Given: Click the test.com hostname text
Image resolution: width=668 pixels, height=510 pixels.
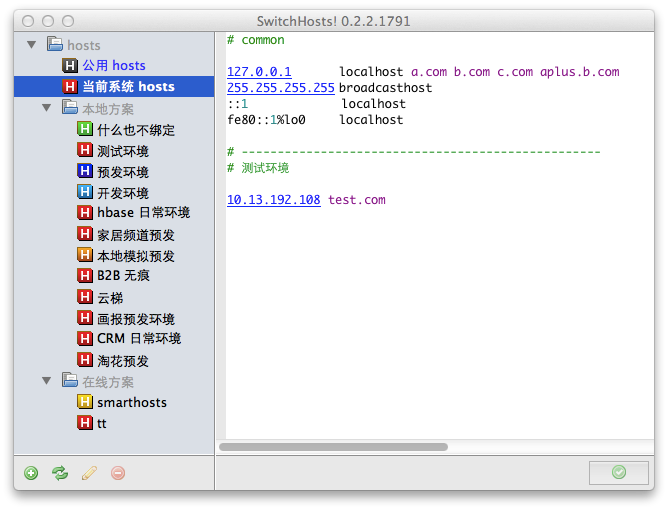Looking at the screenshot, I should pos(357,200).
